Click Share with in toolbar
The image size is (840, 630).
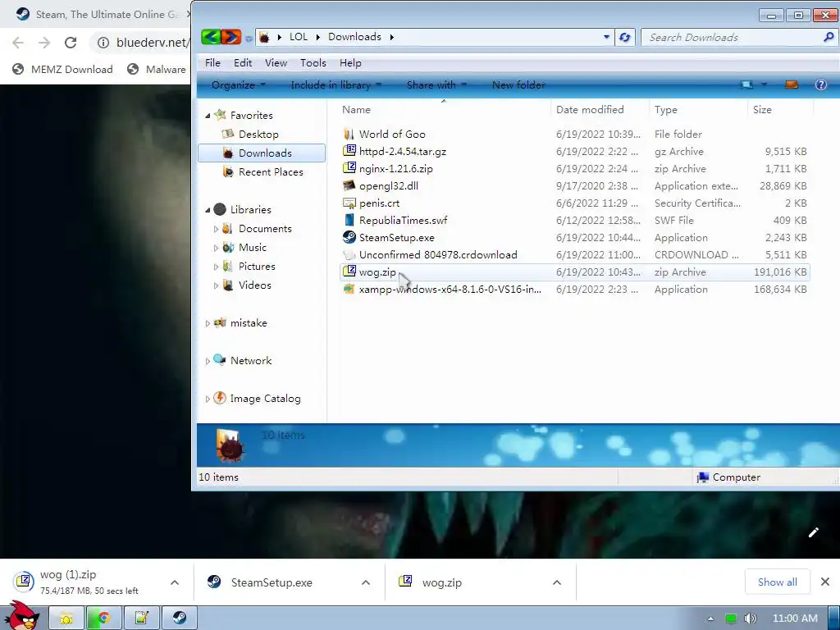pos(436,84)
